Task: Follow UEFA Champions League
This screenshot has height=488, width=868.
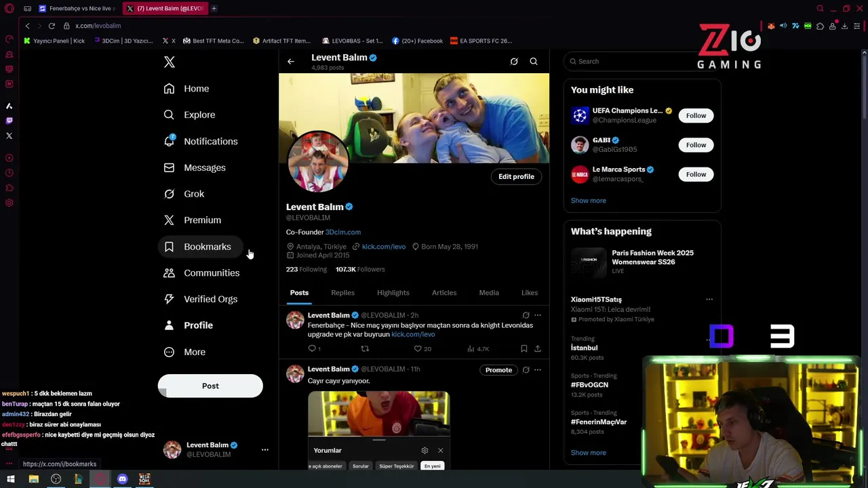Action: pyautogui.click(x=696, y=116)
